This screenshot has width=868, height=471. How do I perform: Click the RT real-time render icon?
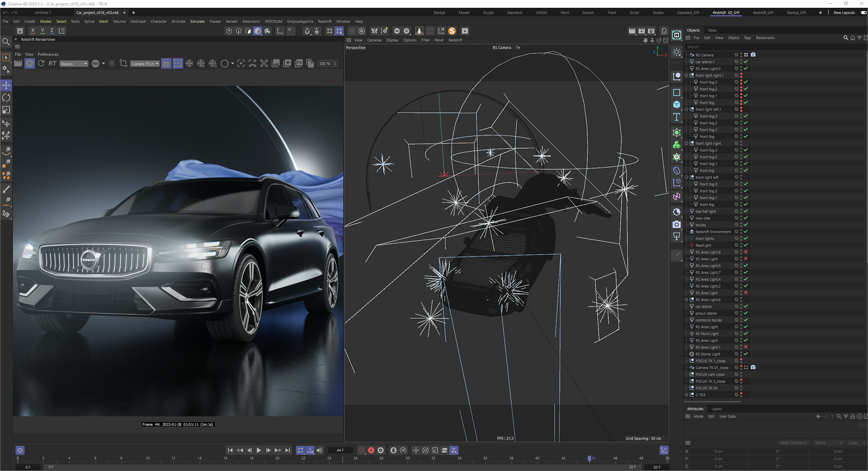pyautogui.click(x=52, y=64)
